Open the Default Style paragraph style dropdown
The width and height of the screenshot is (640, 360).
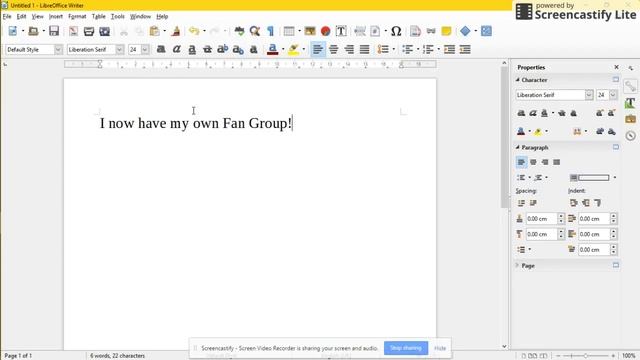(58, 49)
